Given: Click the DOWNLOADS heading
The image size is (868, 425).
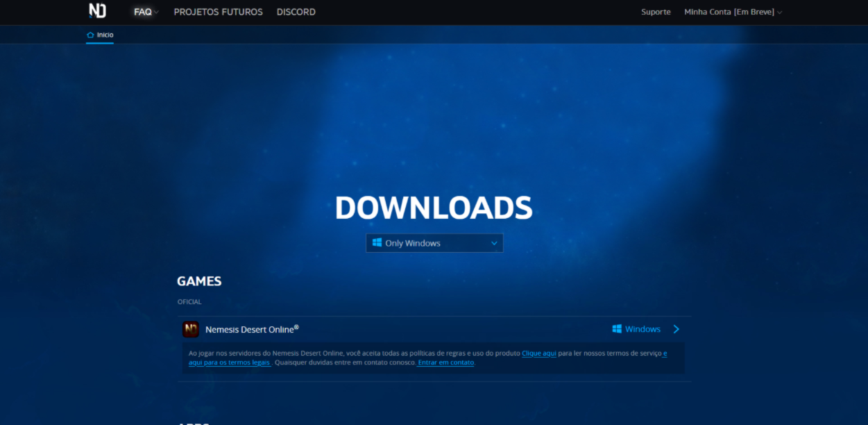Looking at the screenshot, I should (434, 208).
